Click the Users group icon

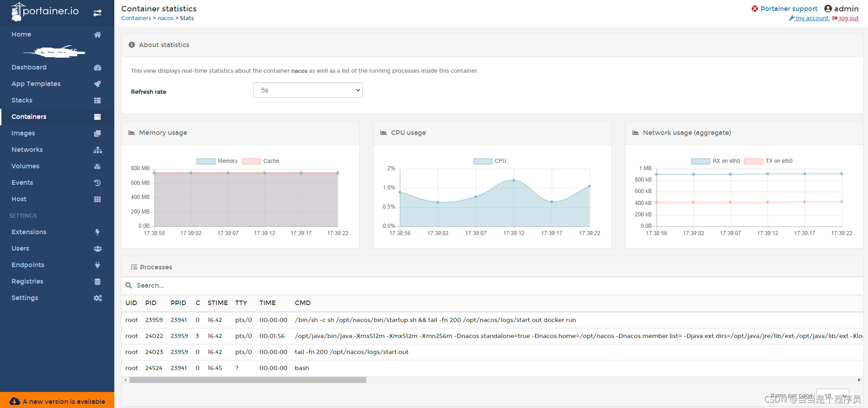[x=97, y=248]
